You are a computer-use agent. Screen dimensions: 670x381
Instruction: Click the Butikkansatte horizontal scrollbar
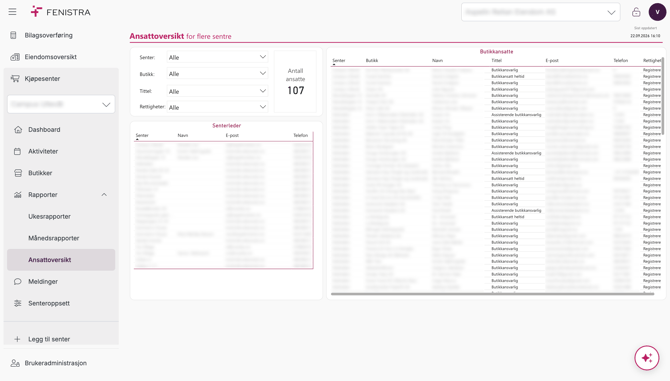492,294
